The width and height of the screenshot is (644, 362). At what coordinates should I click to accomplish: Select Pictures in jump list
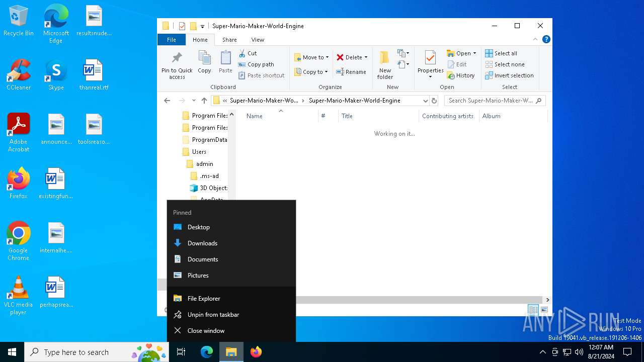coord(231,276)
